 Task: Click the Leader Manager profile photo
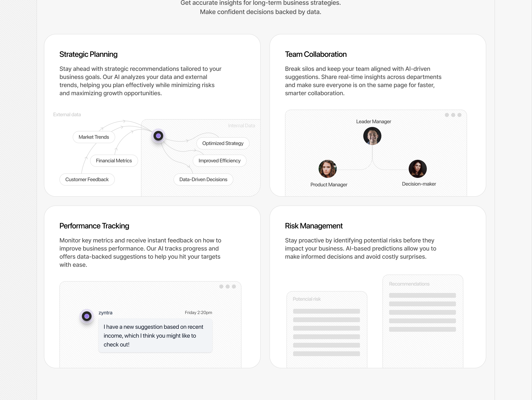372,136
